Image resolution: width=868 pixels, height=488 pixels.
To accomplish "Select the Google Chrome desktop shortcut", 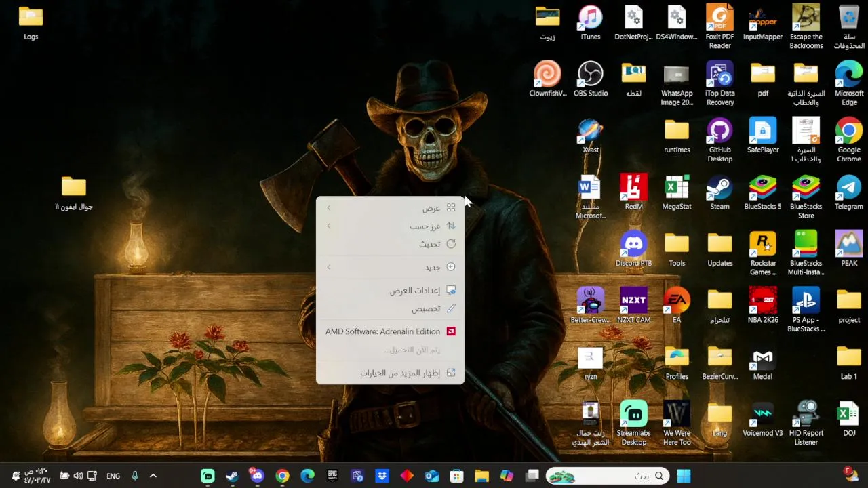I will (x=849, y=140).
